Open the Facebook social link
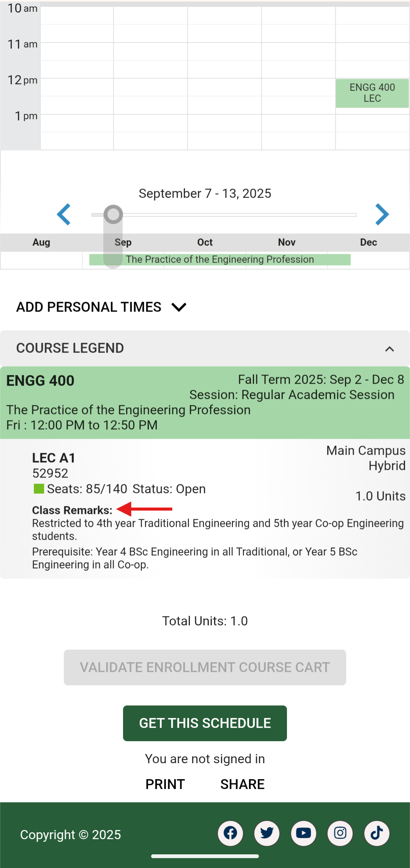The image size is (410, 868). pyautogui.click(x=230, y=833)
